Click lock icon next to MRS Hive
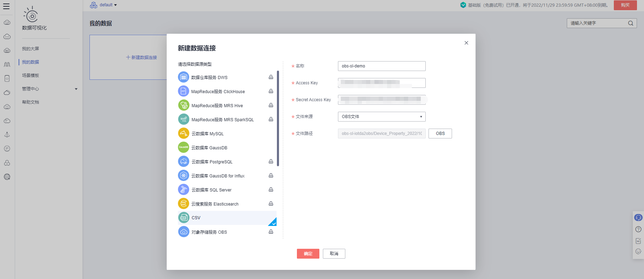644x279 pixels. click(x=271, y=105)
